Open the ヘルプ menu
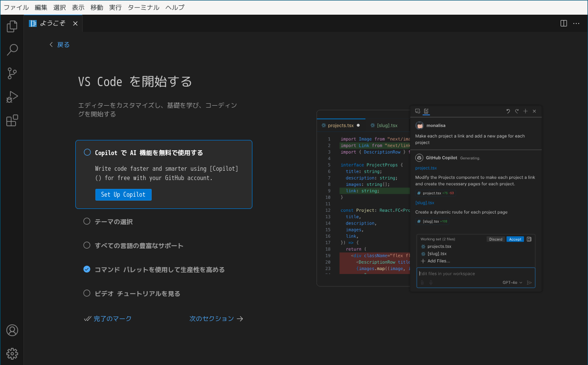The height and width of the screenshot is (365, 588). [x=175, y=7]
